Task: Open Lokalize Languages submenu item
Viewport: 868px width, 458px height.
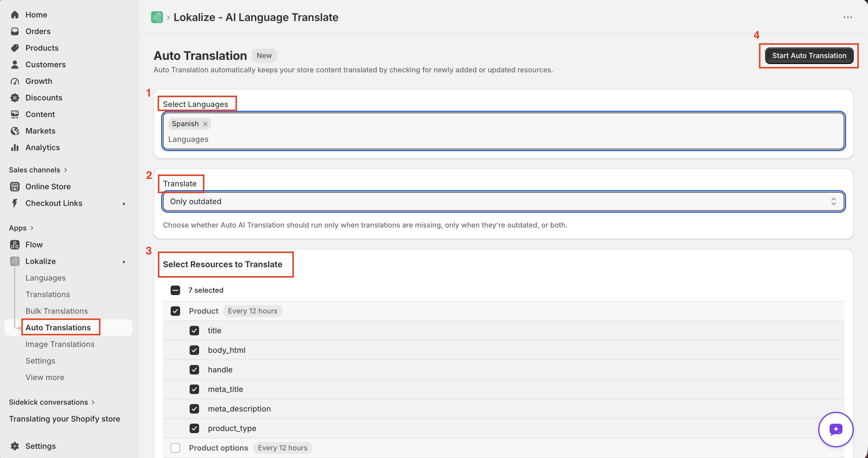Action: point(46,278)
